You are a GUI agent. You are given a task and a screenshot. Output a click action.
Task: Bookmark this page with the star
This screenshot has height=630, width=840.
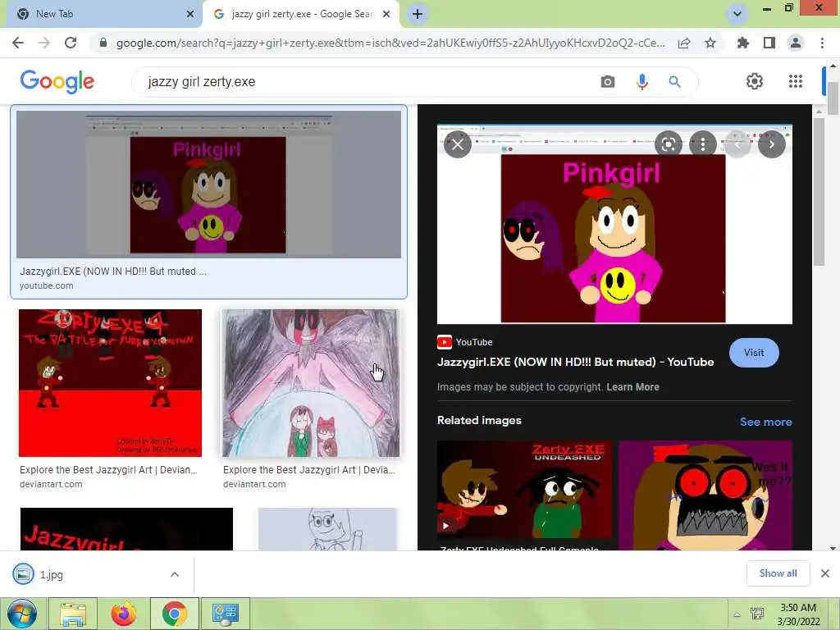710,43
